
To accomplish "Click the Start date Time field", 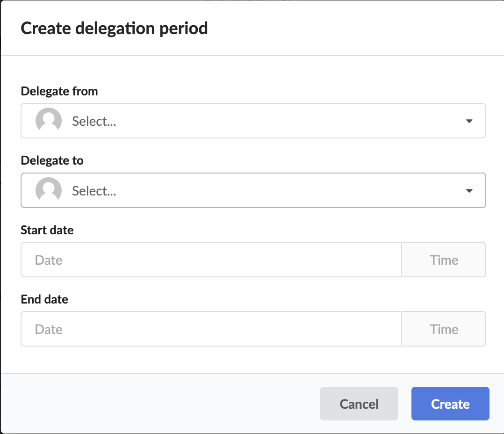I will tap(444, 260).
